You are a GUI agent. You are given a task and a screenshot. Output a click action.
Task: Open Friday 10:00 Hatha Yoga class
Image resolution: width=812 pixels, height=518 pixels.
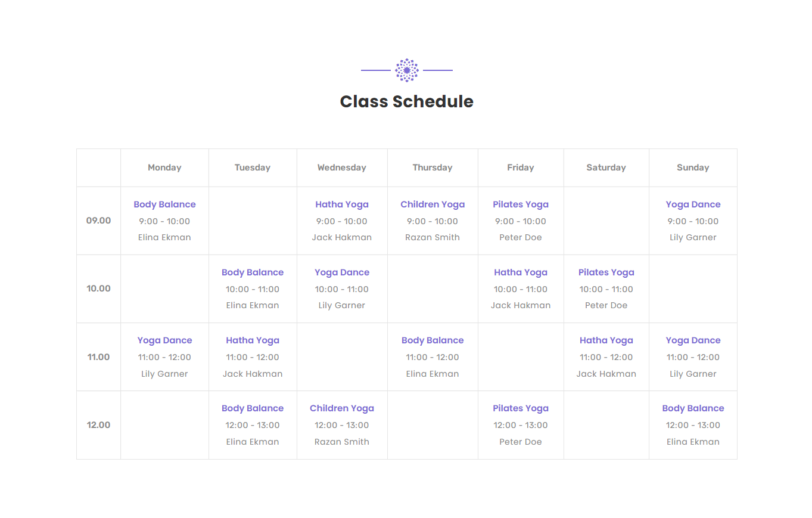(x=521, y=272)
